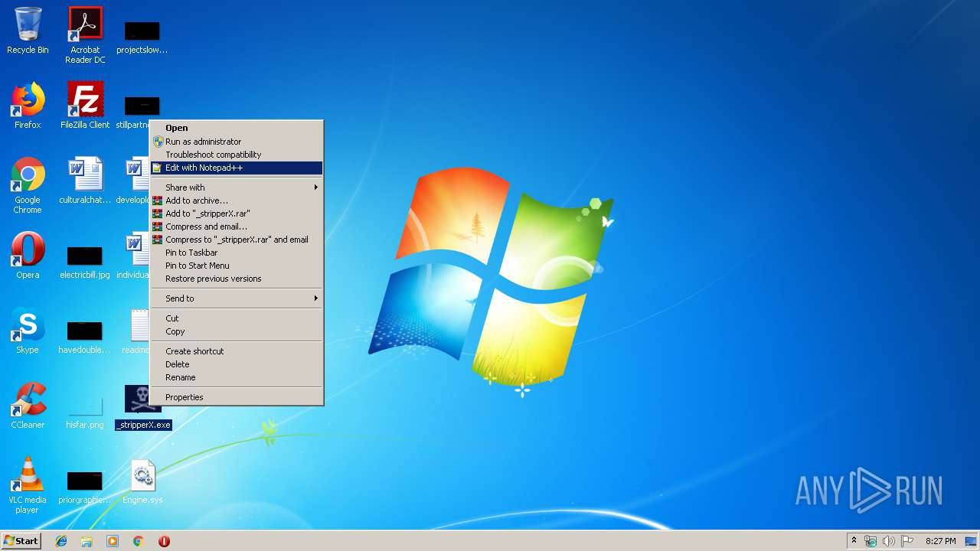
Task: Choose Cut in the context menu
Action: 236,318
